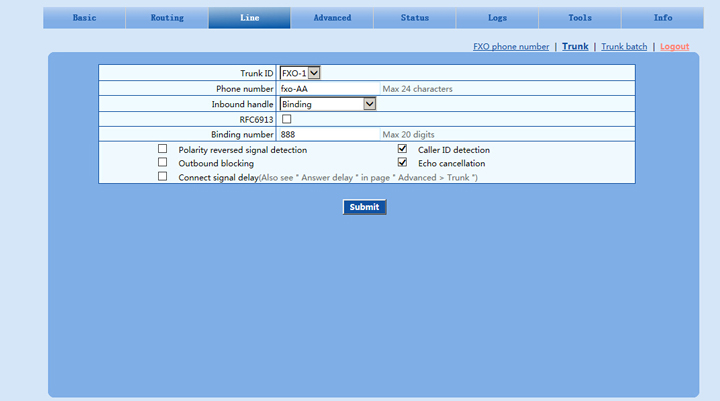
Task: Toggle Polarity reversed signal detection
Action: tap(163, 149)
